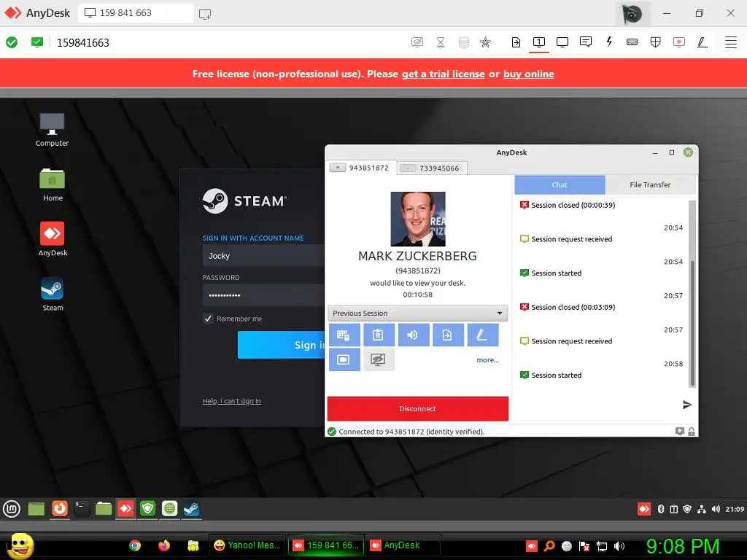Click the Steam password field
Viewport: 747px width, 560px height.
coord(263,295)
